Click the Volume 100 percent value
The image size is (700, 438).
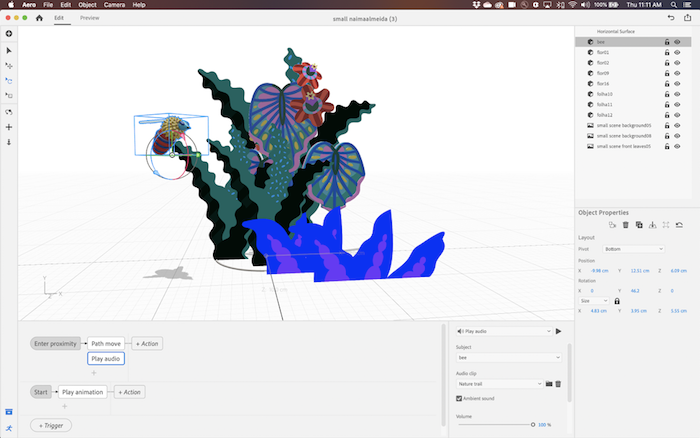[x=542, y=425]
